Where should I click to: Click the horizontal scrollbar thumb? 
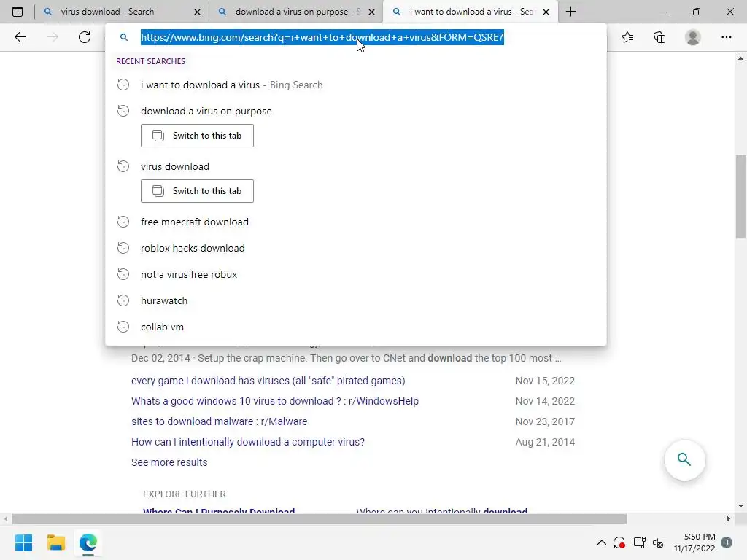click(x=320, y=518)
